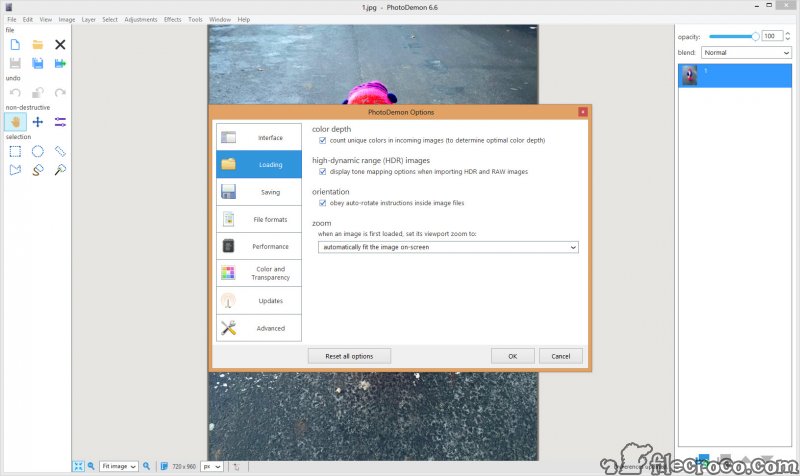Close the PhotoDemon Options dialog
This screenshot has width=800, height=476.
pyautogui.click(x=583, y=112)
